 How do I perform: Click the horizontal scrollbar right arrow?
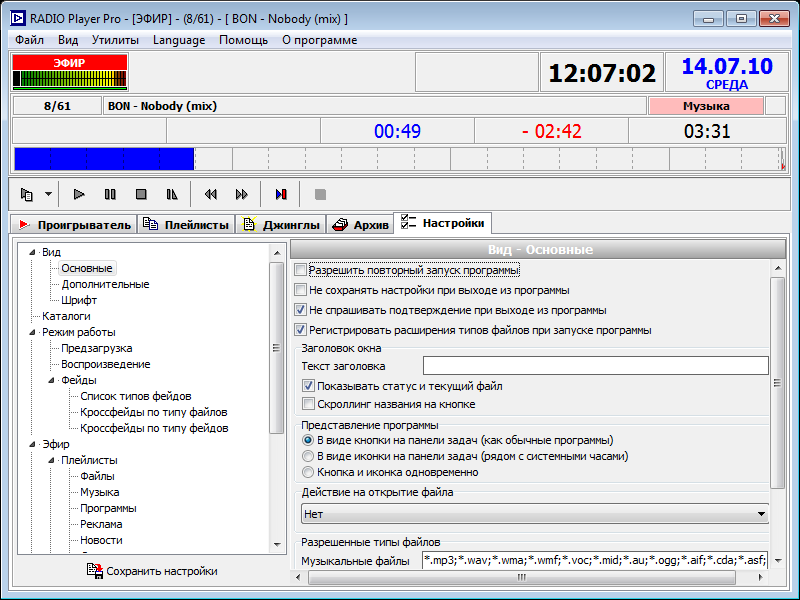click(x=760, y=577)
